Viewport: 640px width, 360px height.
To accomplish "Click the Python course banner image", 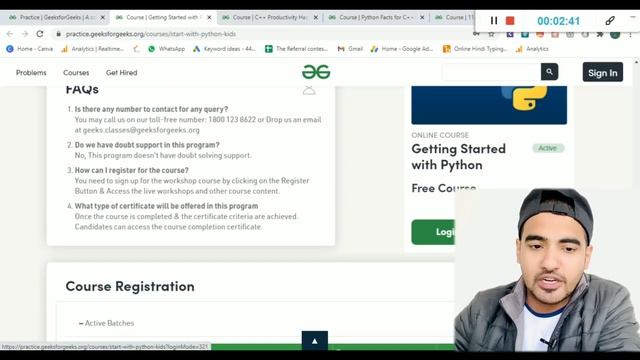I will 489,105.
